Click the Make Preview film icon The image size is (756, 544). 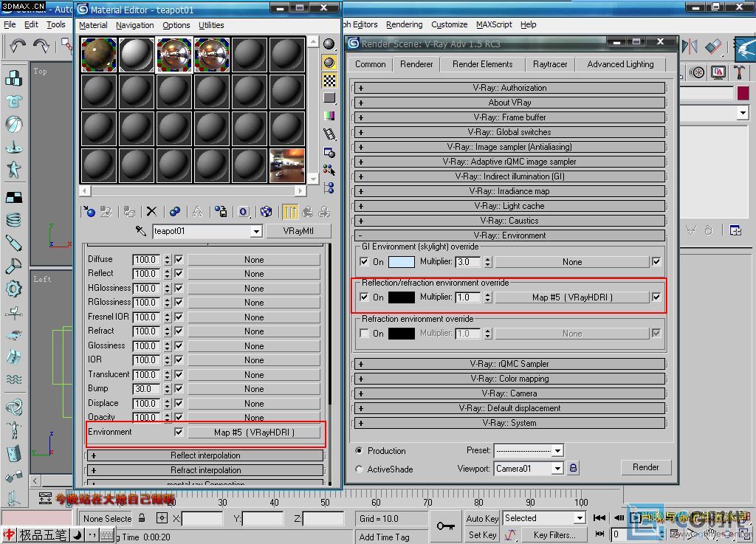click(x=329, y=134)
